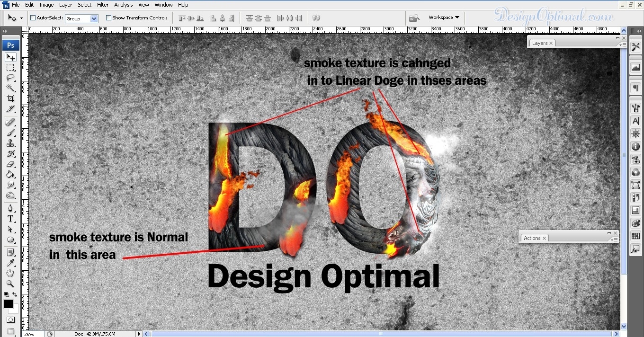Click Auto-Align Layers button

[x=316, y=18]
